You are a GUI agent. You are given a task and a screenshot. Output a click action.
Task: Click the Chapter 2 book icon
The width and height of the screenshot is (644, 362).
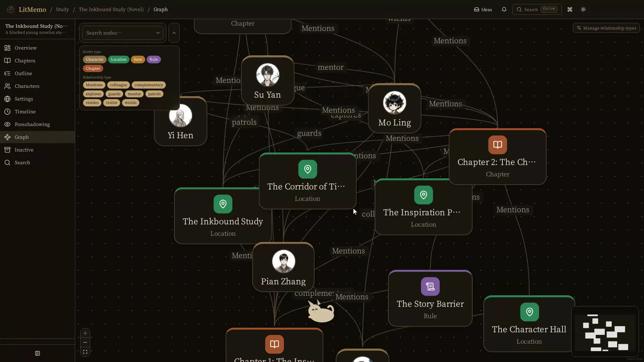pos(498,145)
